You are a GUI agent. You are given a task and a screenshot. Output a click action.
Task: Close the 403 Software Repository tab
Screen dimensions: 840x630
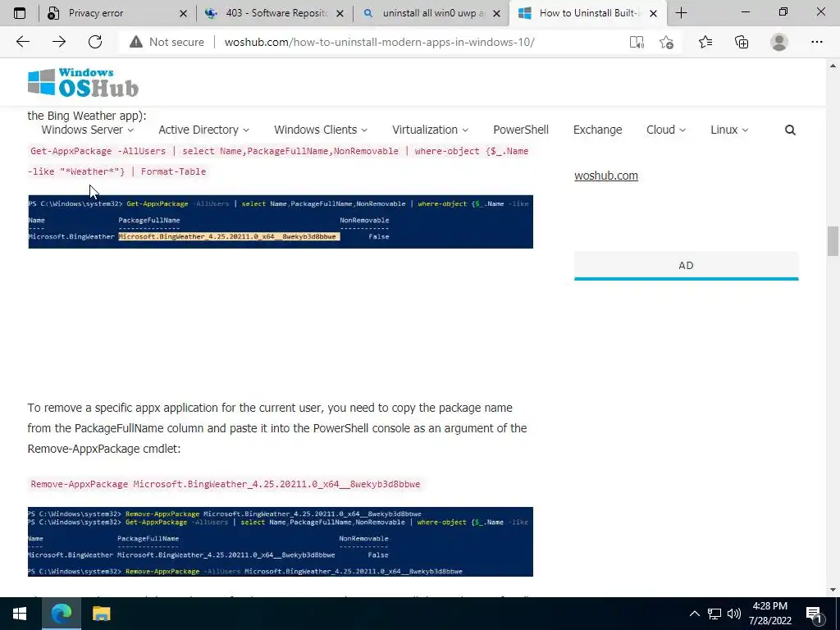pos(340,13)
